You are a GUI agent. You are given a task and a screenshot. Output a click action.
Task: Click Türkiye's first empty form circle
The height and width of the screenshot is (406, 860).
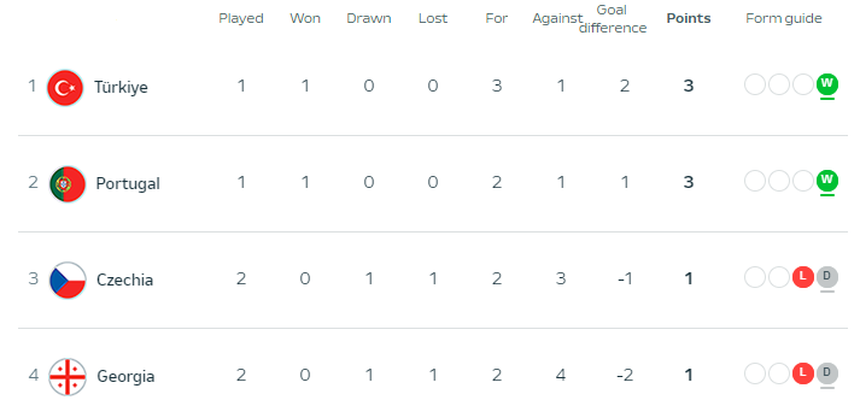coord(755,84)
